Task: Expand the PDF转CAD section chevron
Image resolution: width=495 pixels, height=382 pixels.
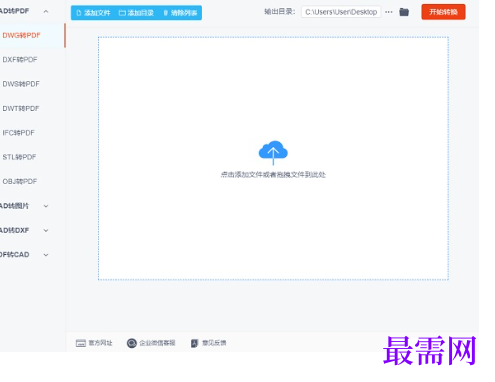Action: (x=46, y=255)
